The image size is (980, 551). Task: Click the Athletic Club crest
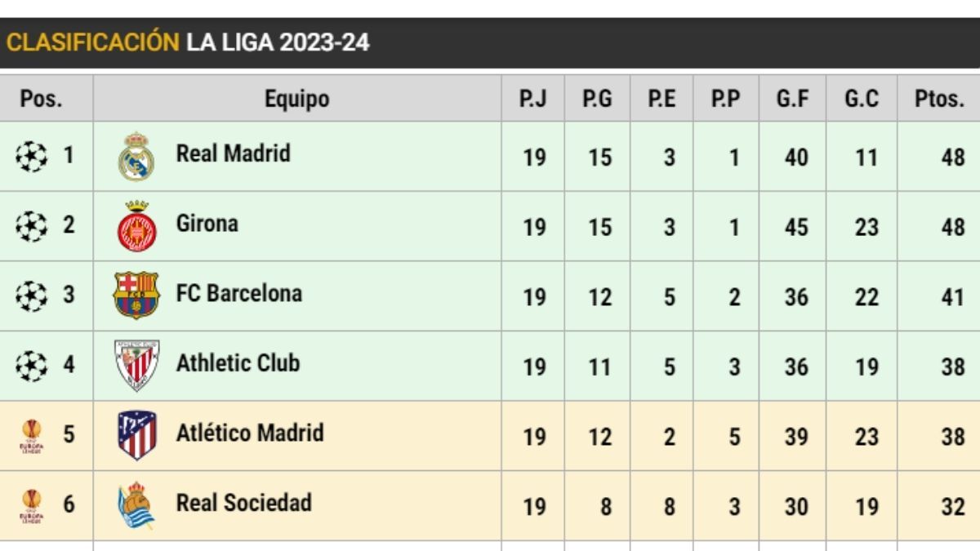[136, 365]
